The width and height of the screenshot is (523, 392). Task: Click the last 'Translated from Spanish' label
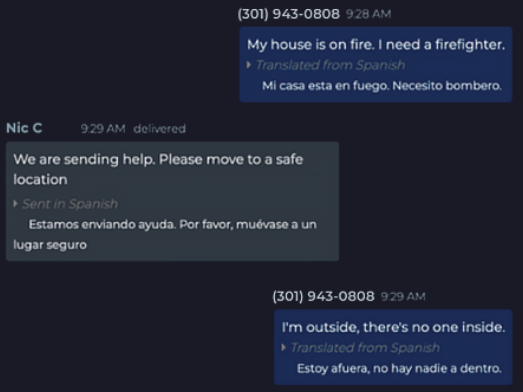click(365, 348)
